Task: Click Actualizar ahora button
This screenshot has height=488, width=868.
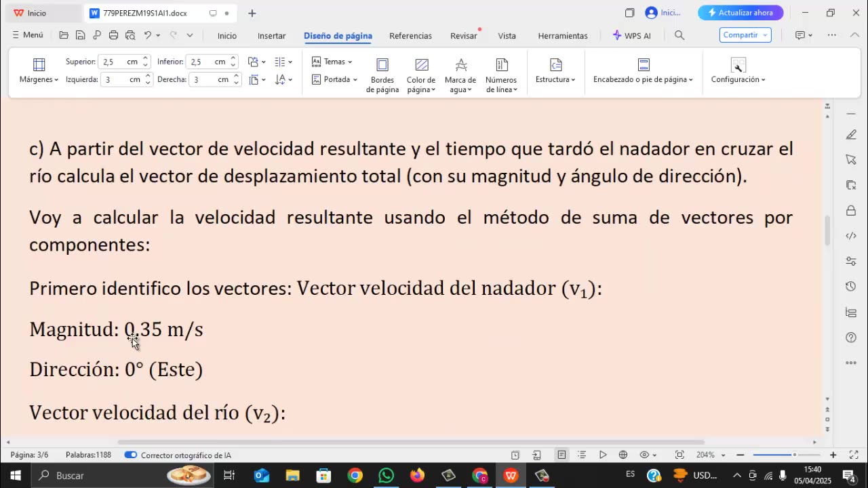Action: [x=741, y=13]
